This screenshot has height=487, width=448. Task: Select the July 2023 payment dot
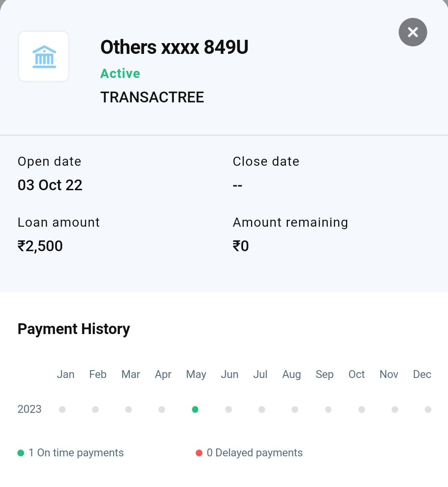pyautogui.click(x=262, y=409)
